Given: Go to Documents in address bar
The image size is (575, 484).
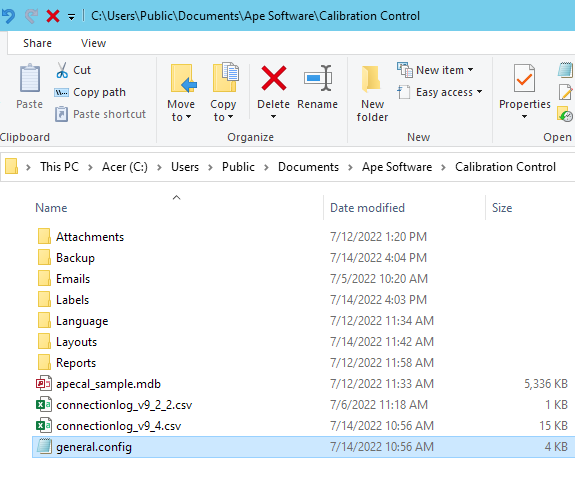Looking at the screenshot, I should click(x=308, y=167).
